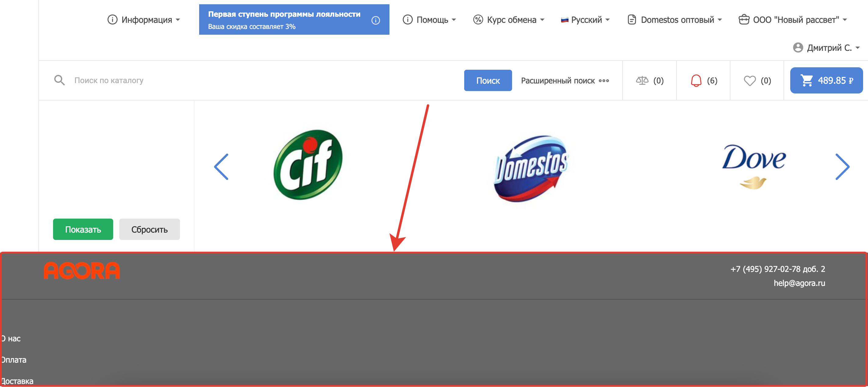Open Дмитрий С. user profile menu
The width and height of the screenshot is (868, 387).
[826, 48]
